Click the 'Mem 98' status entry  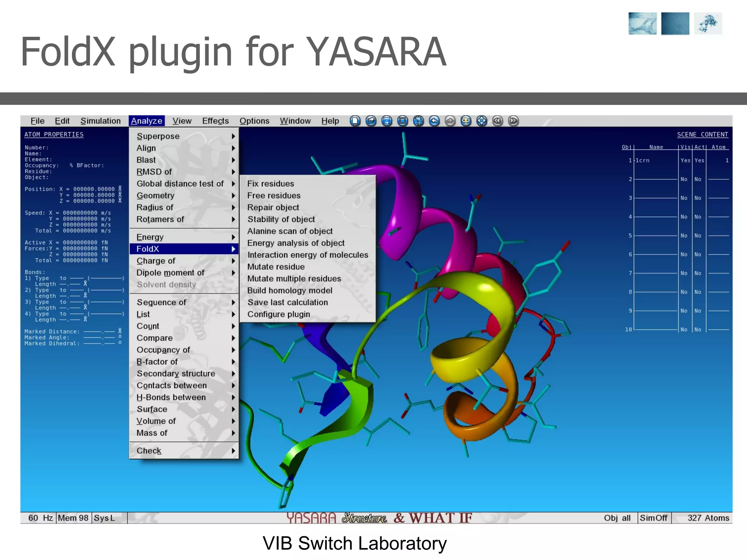pos(73,518)
